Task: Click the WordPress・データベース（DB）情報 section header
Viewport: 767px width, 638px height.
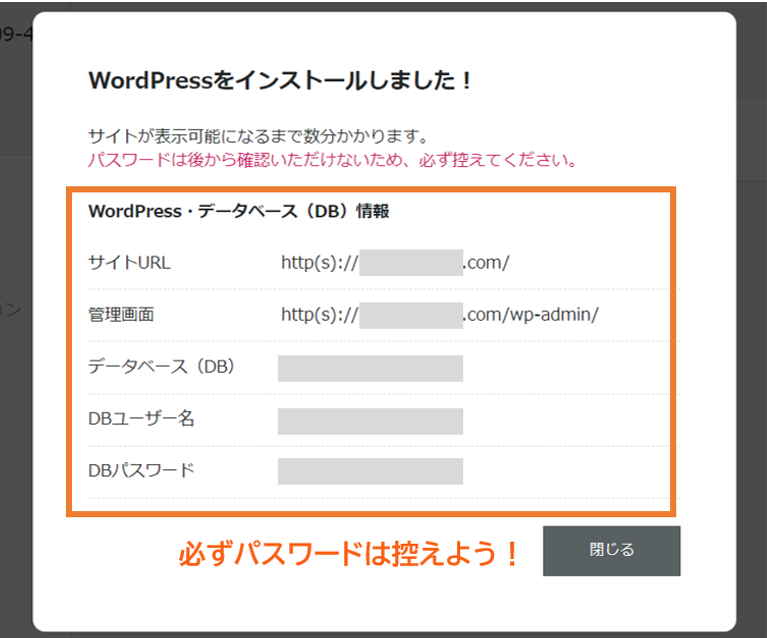Action: [238, 211]
